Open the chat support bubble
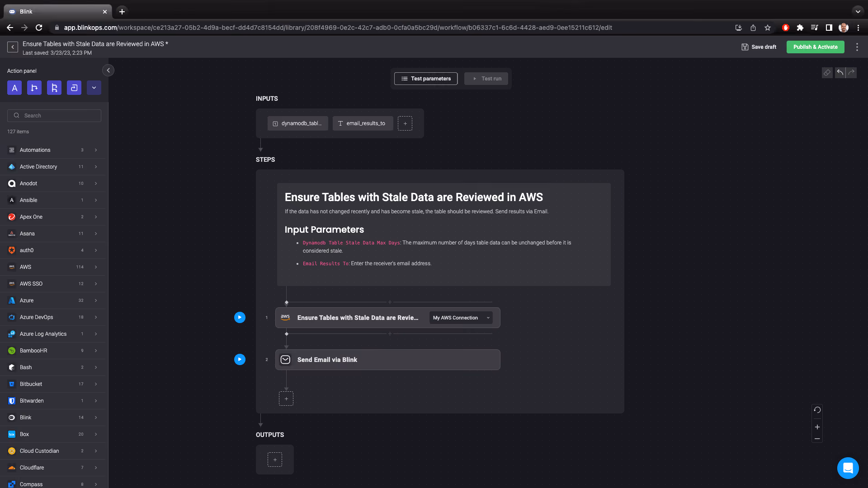 pos(848,468)
